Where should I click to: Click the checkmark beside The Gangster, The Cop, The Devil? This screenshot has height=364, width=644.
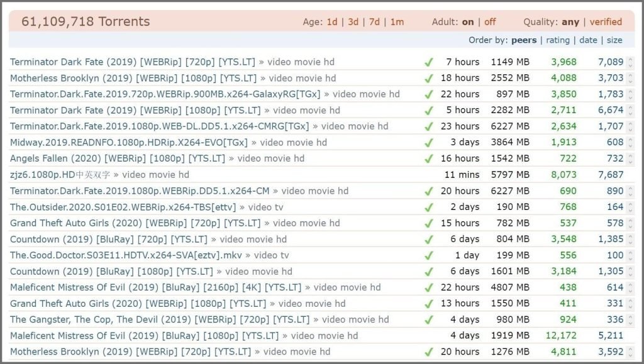click(429, 319)
